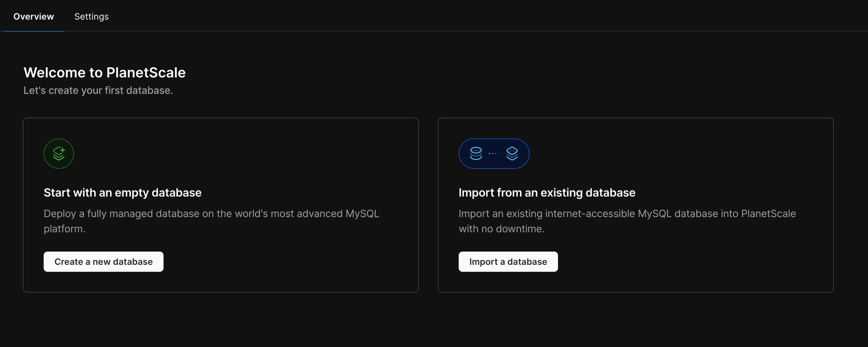Click the blue underline beneath Overview
Viewport: 868px width, 347px height.
pyautogui.click(x=33, y=31)
